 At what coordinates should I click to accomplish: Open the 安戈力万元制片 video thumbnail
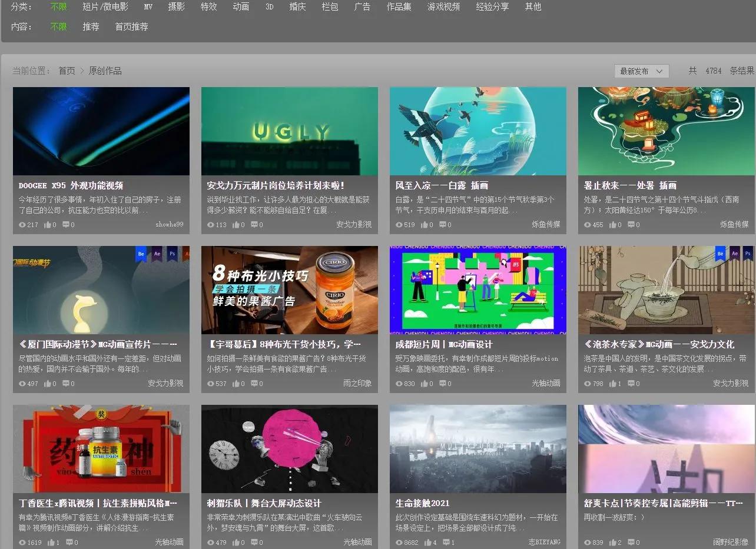[289, 131]
